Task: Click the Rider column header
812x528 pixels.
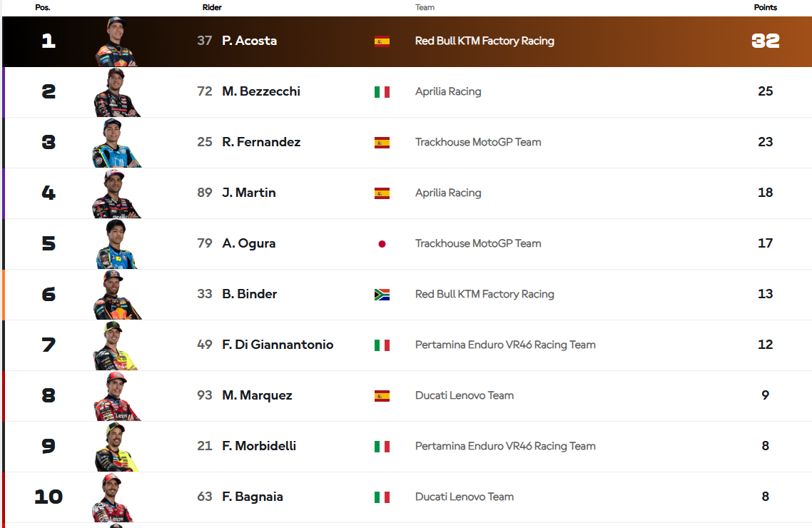Action: click(212, 8)
